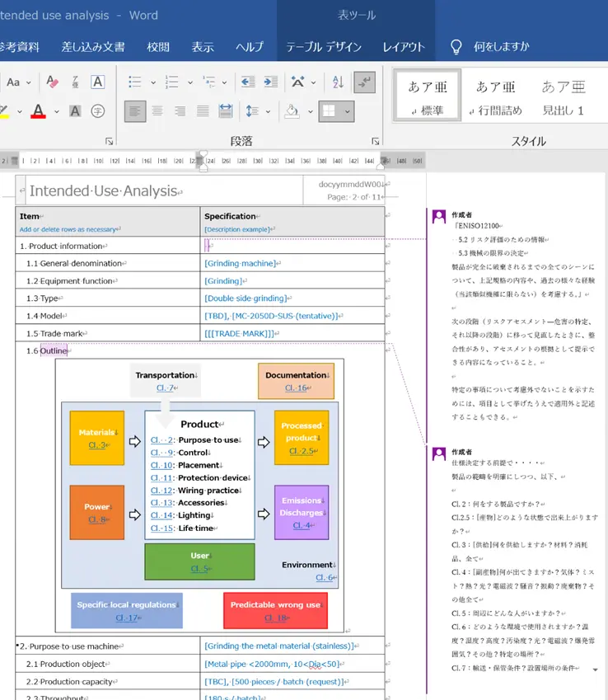Toggle character shading button
Screen dimensions: 608x700
(x=75, y=111)
